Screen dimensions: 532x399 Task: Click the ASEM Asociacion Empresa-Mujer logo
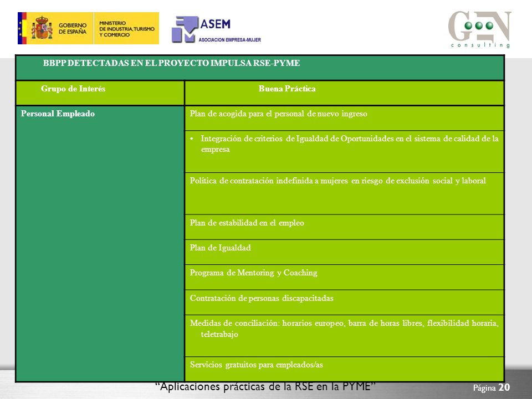click(x=216, y=29)
